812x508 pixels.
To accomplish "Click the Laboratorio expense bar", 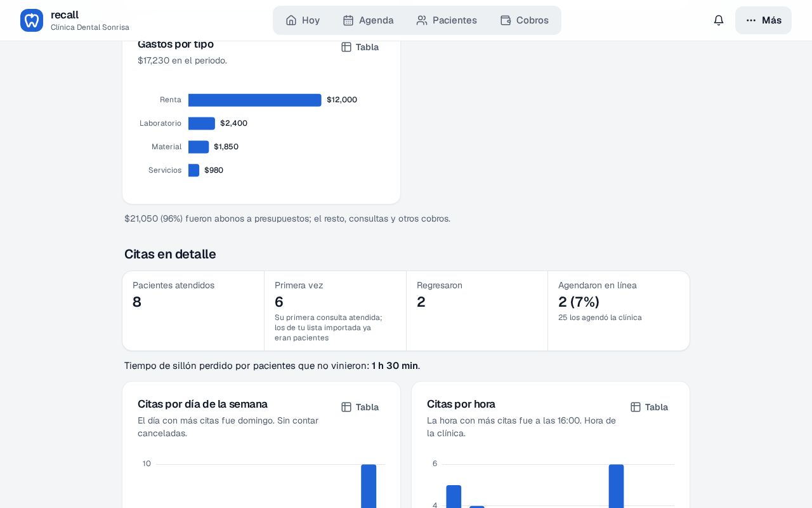I will point(202,123).
